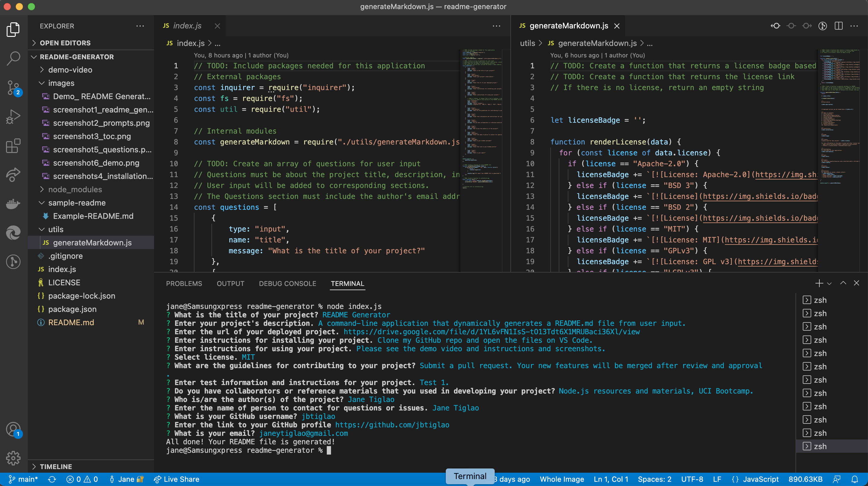Click LF end of line setting

click(717, 479)
